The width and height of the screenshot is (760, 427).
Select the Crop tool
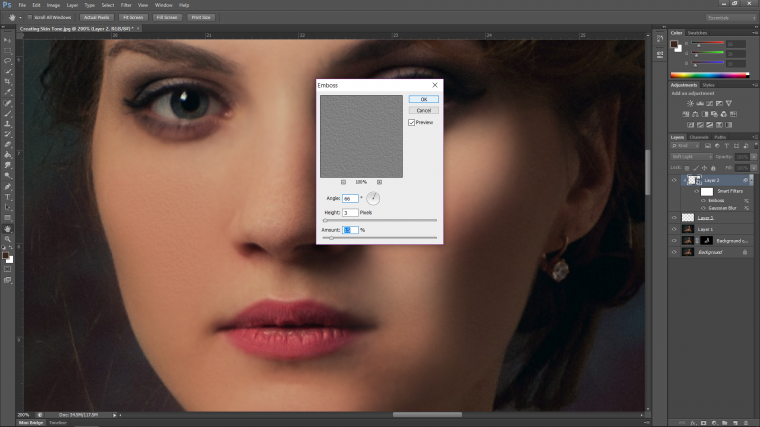tap(7, 82)
